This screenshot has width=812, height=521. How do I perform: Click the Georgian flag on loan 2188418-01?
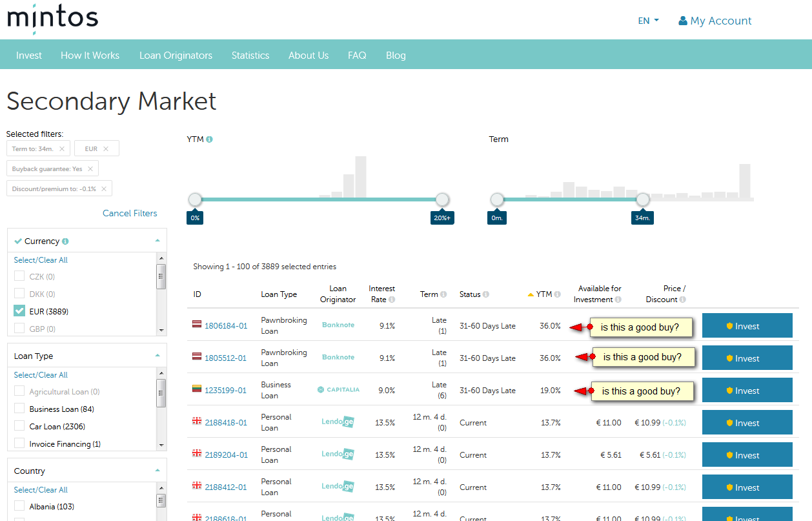tap(197, 422)
